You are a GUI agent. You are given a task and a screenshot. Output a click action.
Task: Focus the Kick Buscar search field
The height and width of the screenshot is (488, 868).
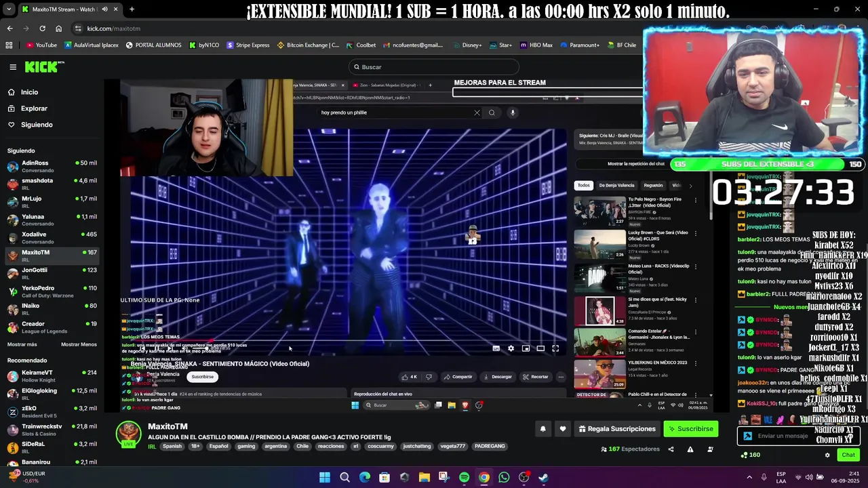(x=434, y=67)
